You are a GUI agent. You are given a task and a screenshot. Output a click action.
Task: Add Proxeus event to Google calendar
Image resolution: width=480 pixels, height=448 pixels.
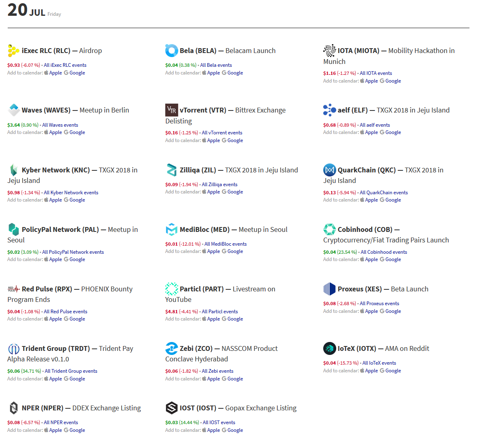tap(393, 311)
